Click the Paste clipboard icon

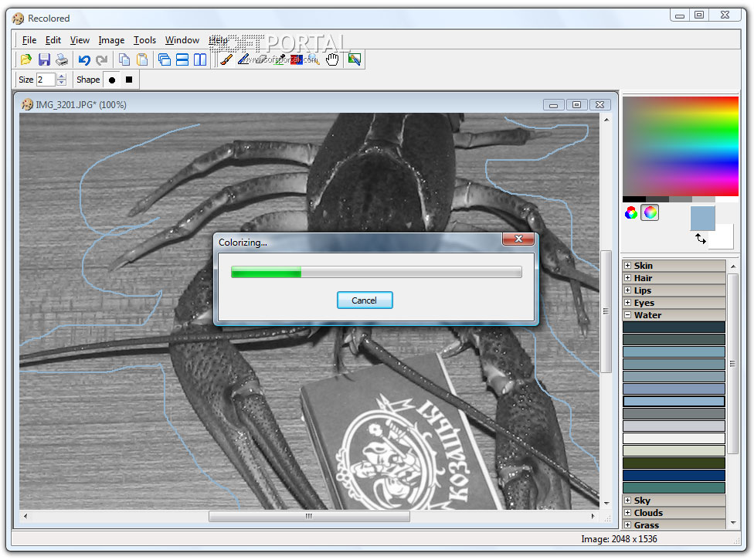click(x=142, y=59)
